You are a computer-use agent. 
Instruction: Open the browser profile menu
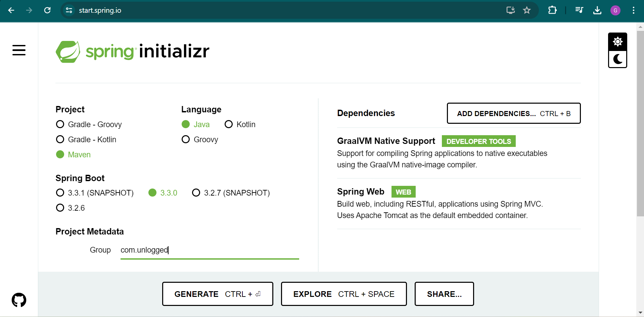tap(616, 10)
